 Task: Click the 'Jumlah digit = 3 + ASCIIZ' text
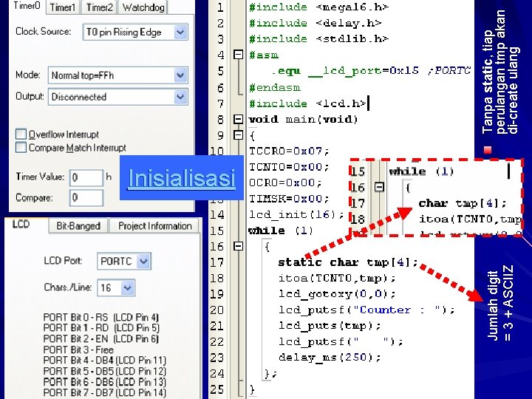click(x=500, y=303)
